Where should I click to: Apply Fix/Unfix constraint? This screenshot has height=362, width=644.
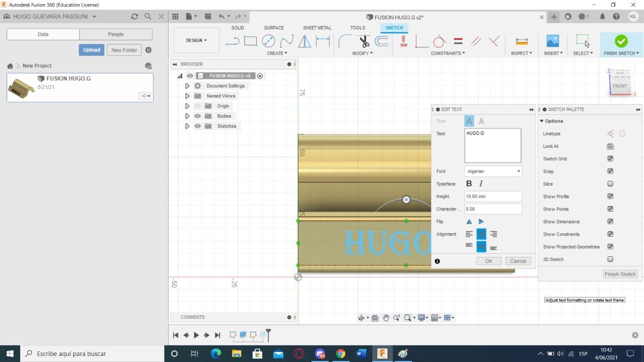(404, 41)
